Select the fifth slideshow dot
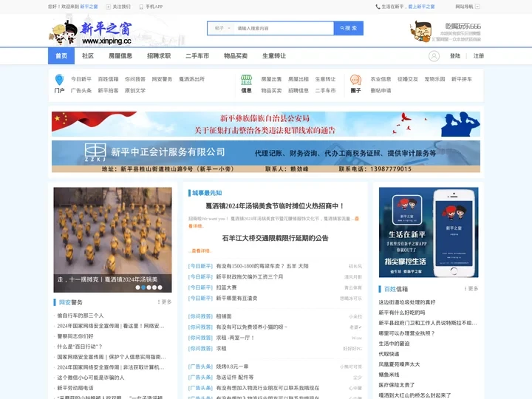532x399 pixels. (x=160, y=287)
